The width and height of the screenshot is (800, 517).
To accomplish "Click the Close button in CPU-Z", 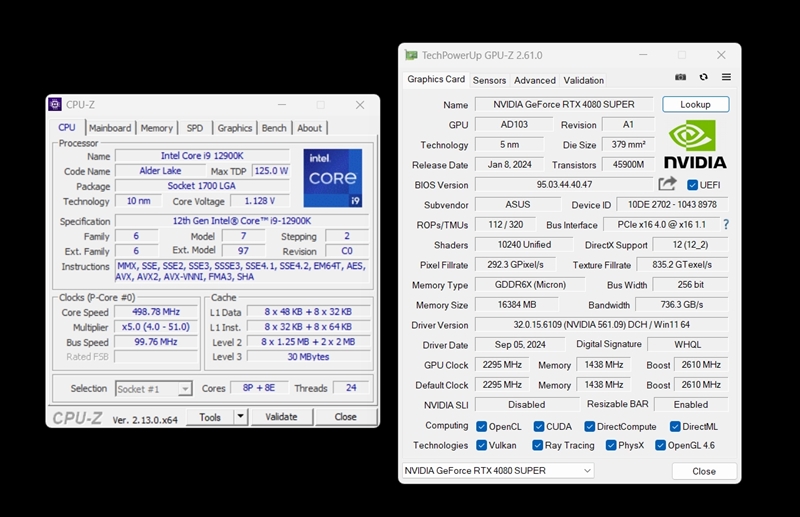I will [x=345, y=416].
